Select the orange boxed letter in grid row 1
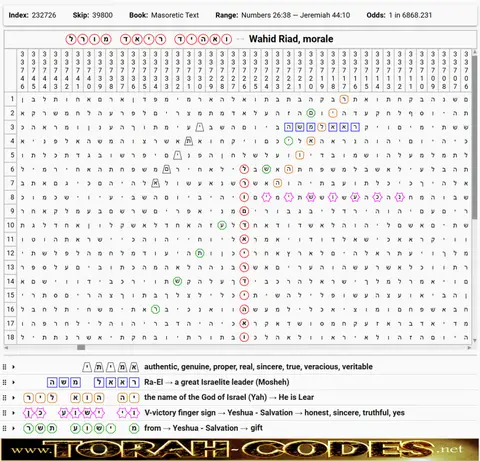The image size is (480, 461). (x=344, y=99)
